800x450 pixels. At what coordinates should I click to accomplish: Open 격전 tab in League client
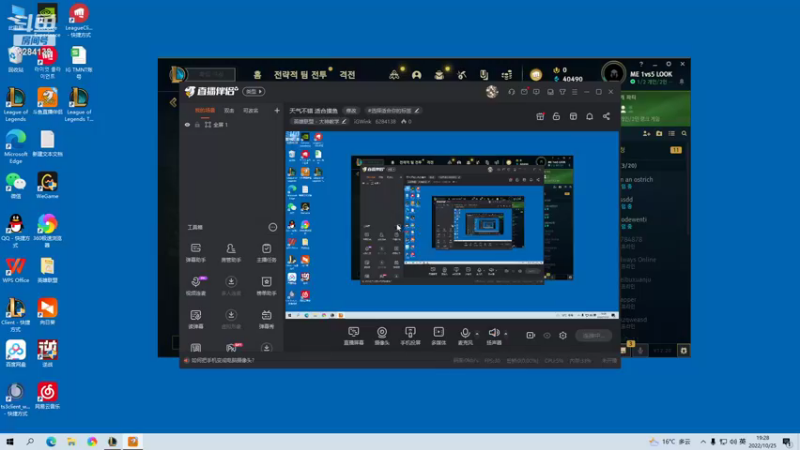[347, 74]
